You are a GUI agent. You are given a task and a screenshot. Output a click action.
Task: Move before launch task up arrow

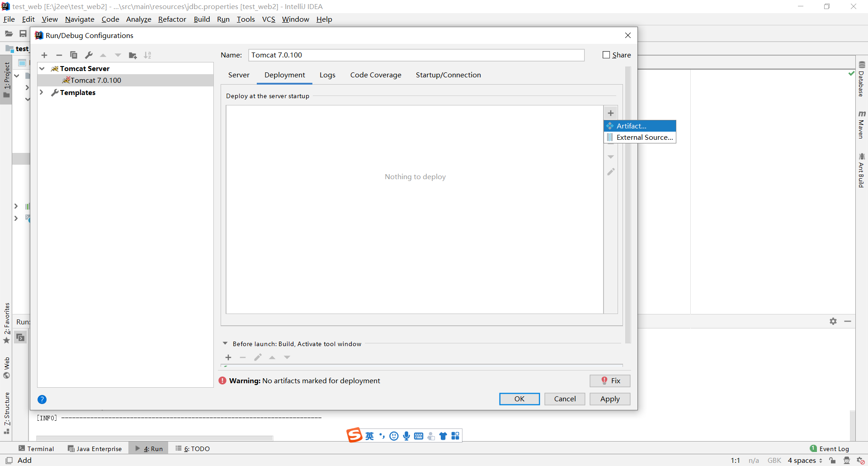pos(272,357)
